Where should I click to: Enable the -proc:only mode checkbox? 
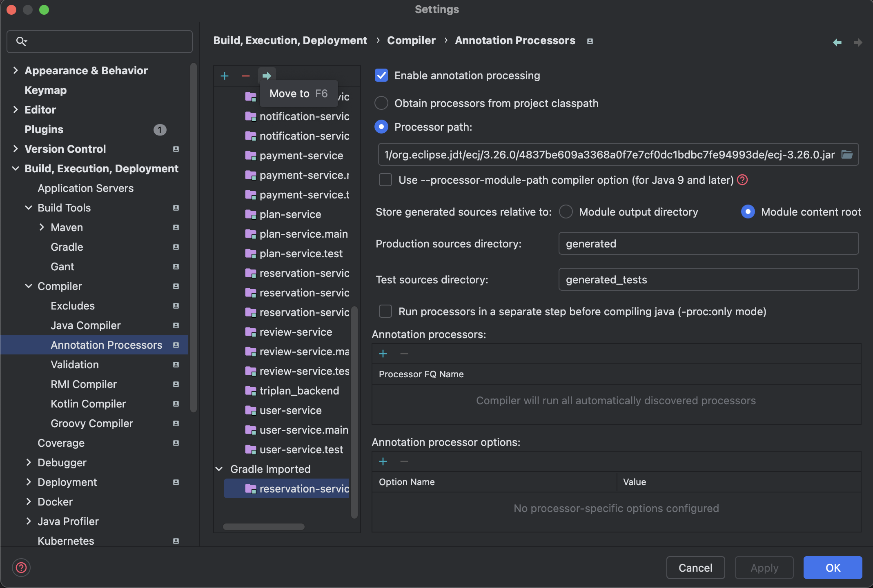pos(385,312)
